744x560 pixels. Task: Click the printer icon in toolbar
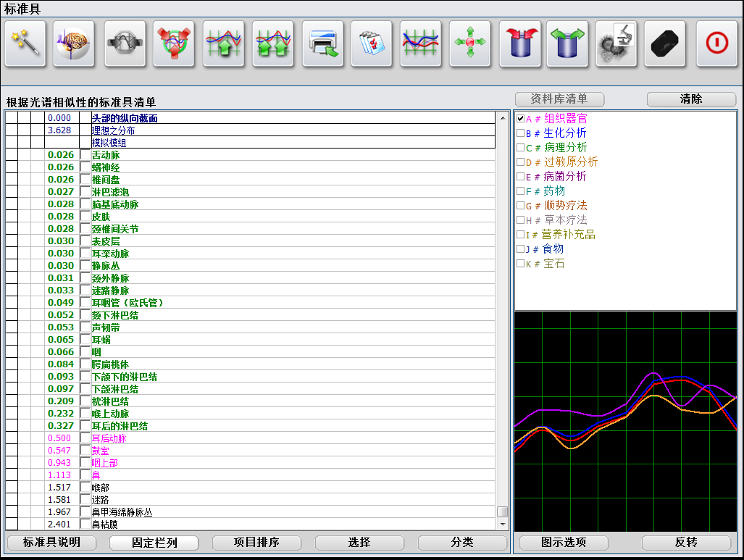coord(322,43)
